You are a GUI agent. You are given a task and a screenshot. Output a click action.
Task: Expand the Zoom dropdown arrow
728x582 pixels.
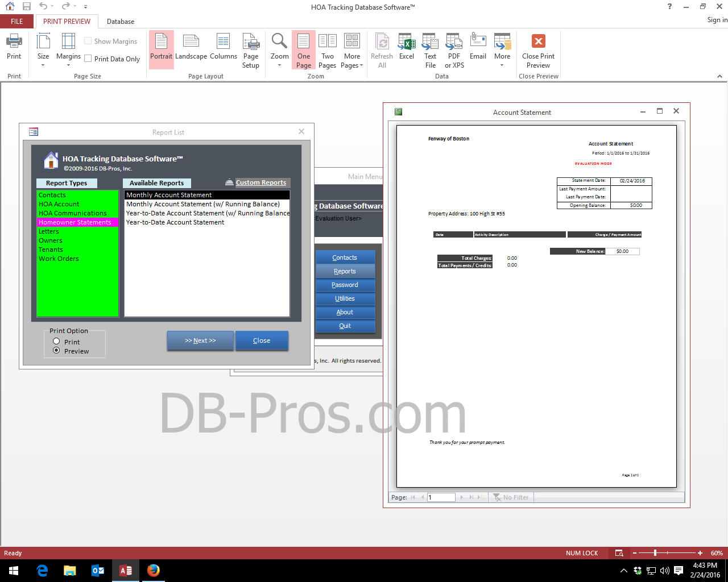point(279,65)
